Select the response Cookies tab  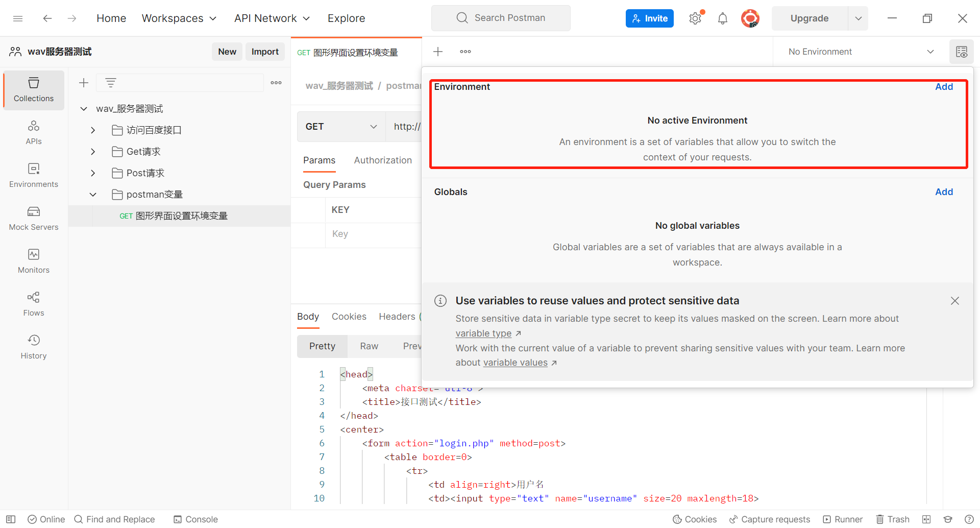(349, 317)
